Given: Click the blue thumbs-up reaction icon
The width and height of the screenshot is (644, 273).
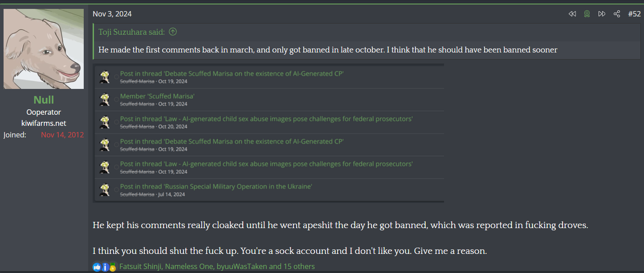Looking at the screenshot, I should pyautogui.click(x=97, y=267).
